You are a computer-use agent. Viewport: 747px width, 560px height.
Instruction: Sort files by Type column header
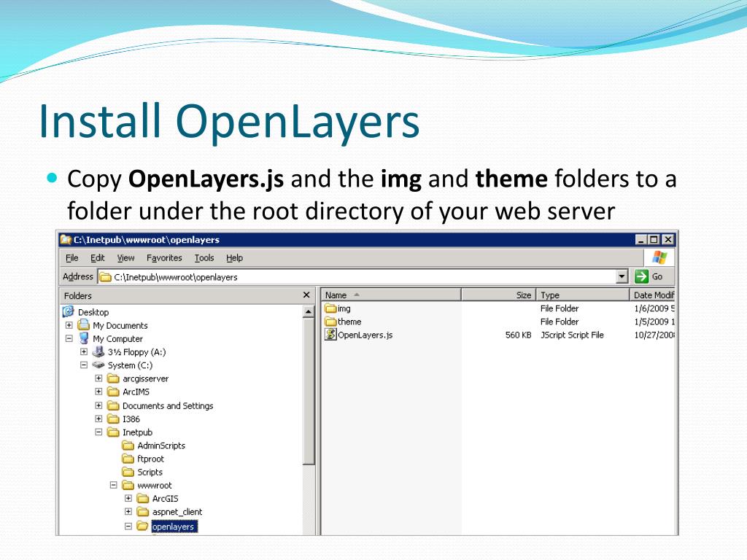tap(583, 295)
